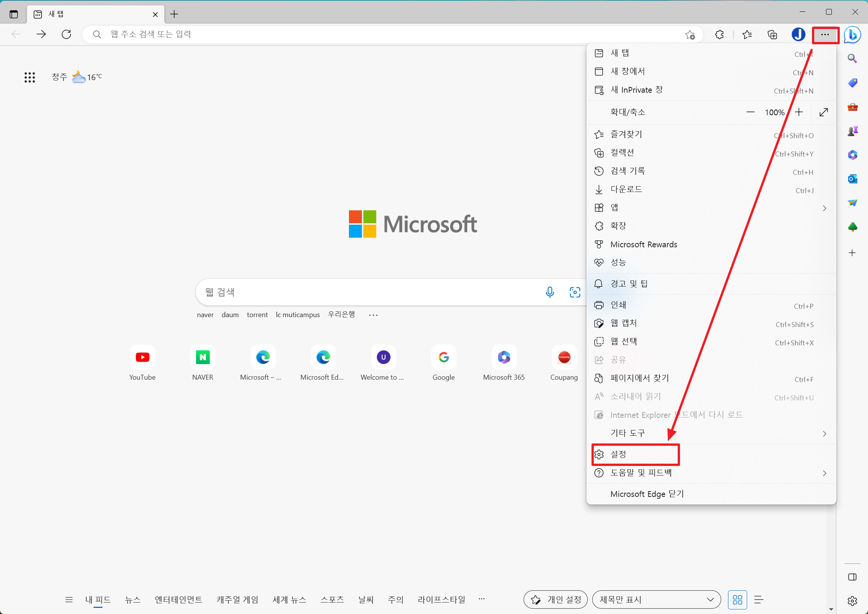Open the Google quick link tile
This screenshot has height=614, width=868.
444,363
